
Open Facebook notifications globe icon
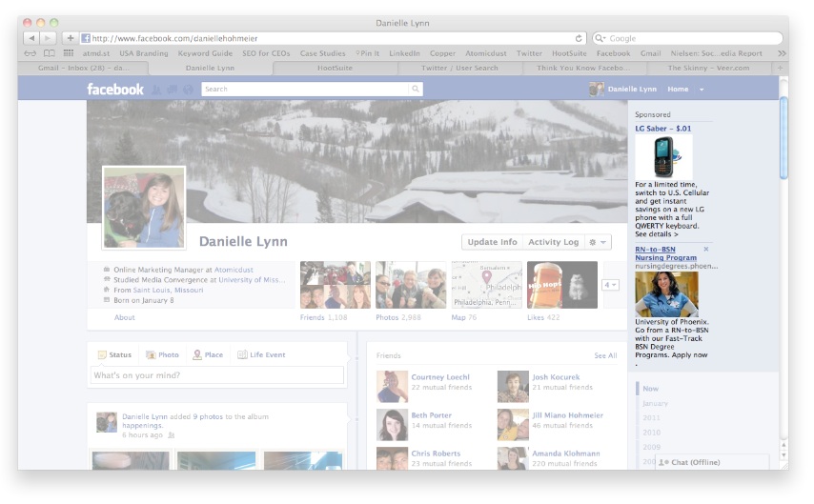click(189, 90)
